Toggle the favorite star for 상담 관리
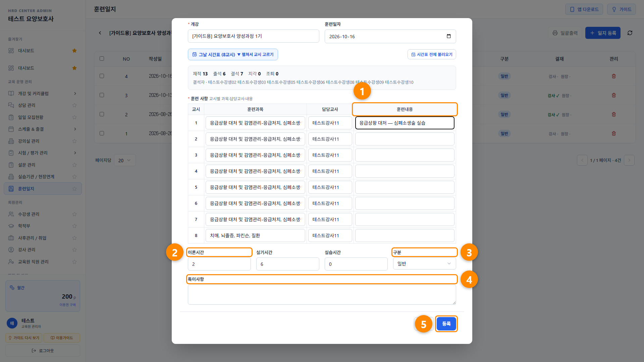 click(74, 105)
